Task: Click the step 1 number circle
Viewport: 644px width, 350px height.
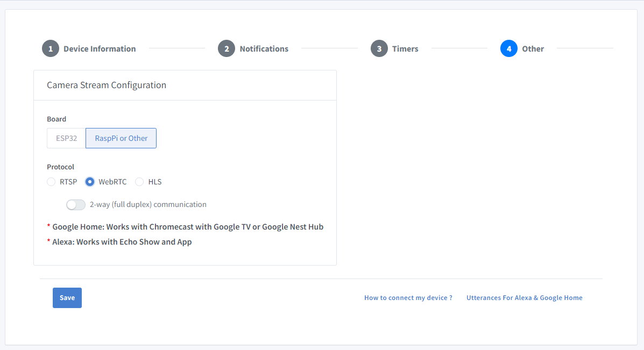Action: (x=51, y=48)
